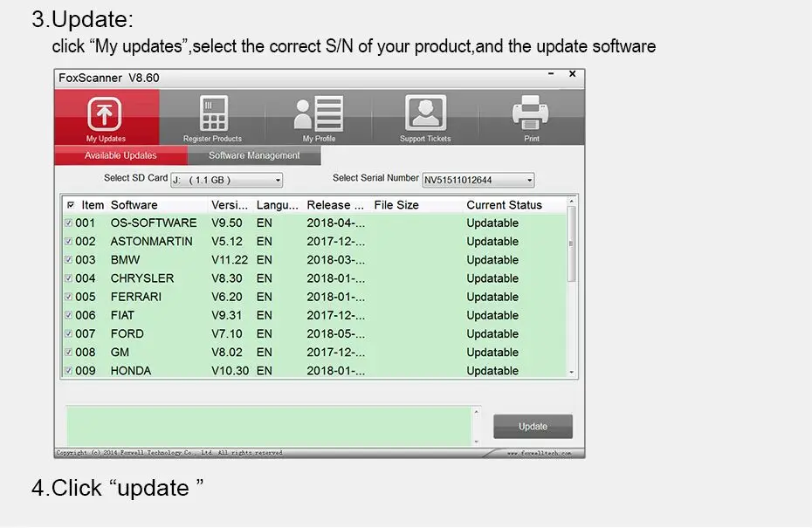Click Updatable status in FORD row

492,334
